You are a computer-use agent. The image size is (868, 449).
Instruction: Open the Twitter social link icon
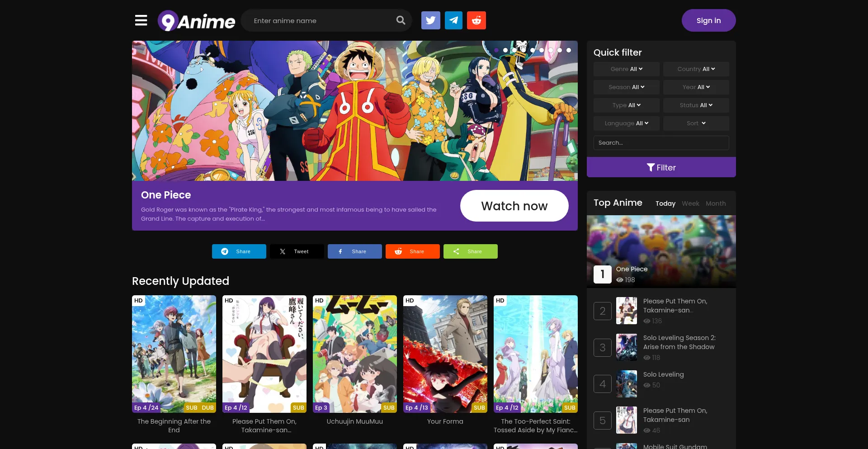pos(430,20)
